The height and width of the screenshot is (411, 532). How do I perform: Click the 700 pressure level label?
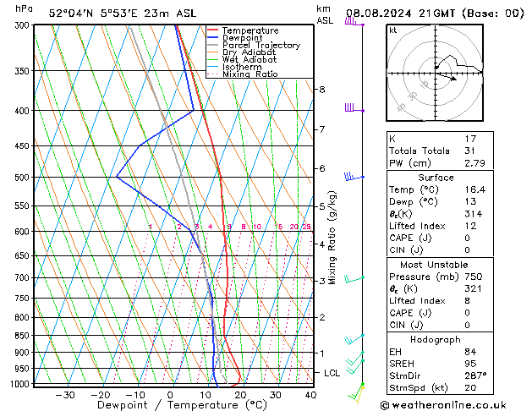pyautogui.click(x=24, y=277)
